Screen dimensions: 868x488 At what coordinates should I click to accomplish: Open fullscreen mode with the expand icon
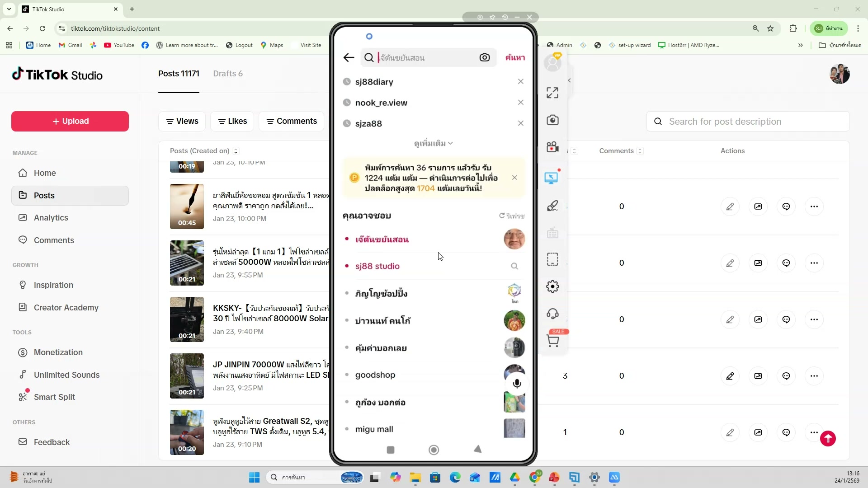(552, 92)
